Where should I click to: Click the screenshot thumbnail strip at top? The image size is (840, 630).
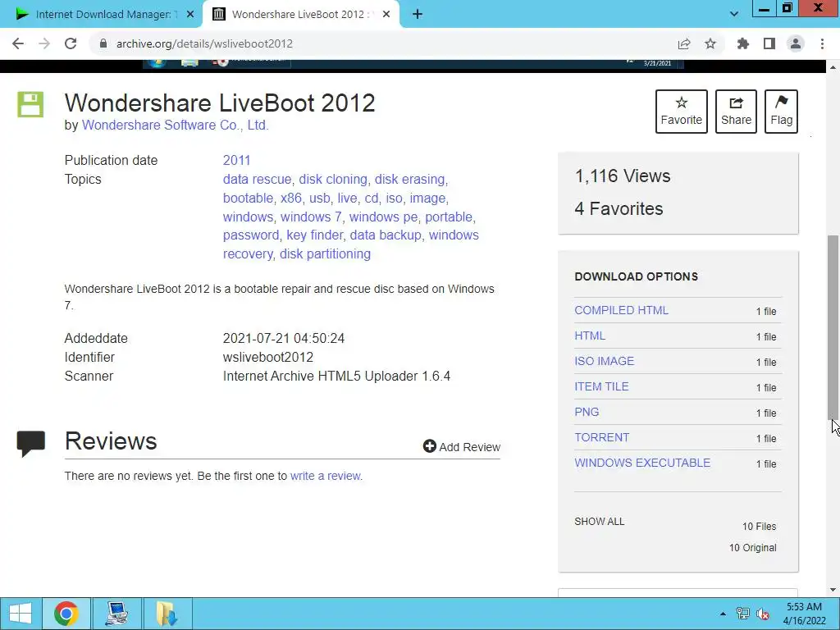[413, 64]
